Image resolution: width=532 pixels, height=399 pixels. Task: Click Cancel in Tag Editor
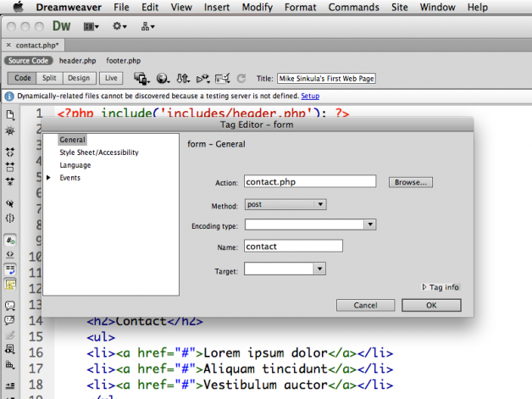coord(365,305)
